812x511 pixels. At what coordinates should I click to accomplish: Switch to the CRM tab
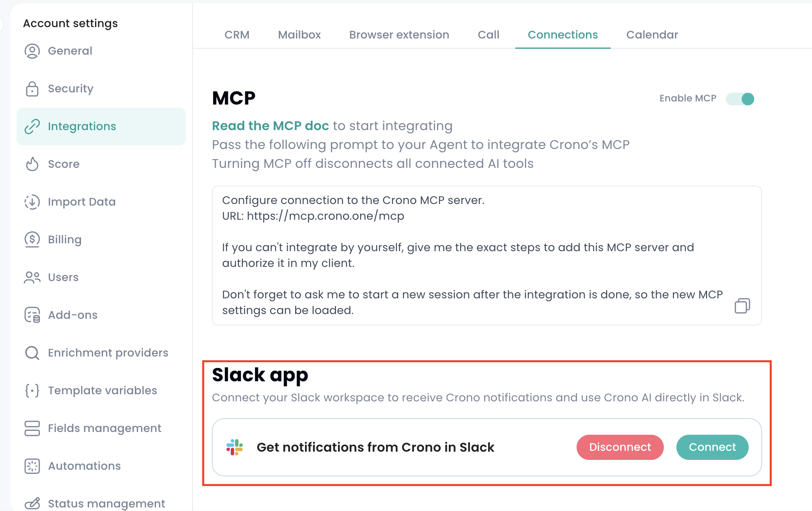(x=237, y=35)
